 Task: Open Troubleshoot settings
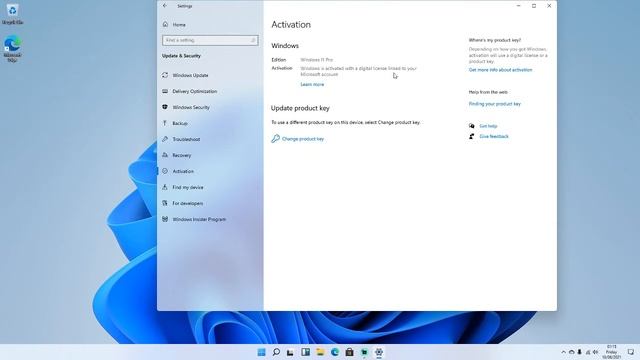coord(186,139)
